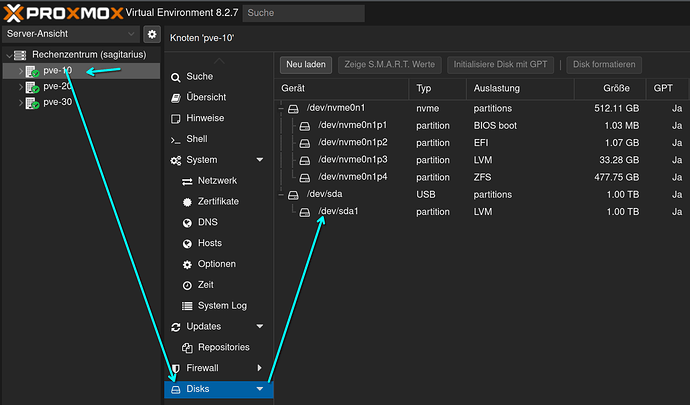Collapse the Rechenzentrum tree node

pyautogui.click(x=9, y=55)
